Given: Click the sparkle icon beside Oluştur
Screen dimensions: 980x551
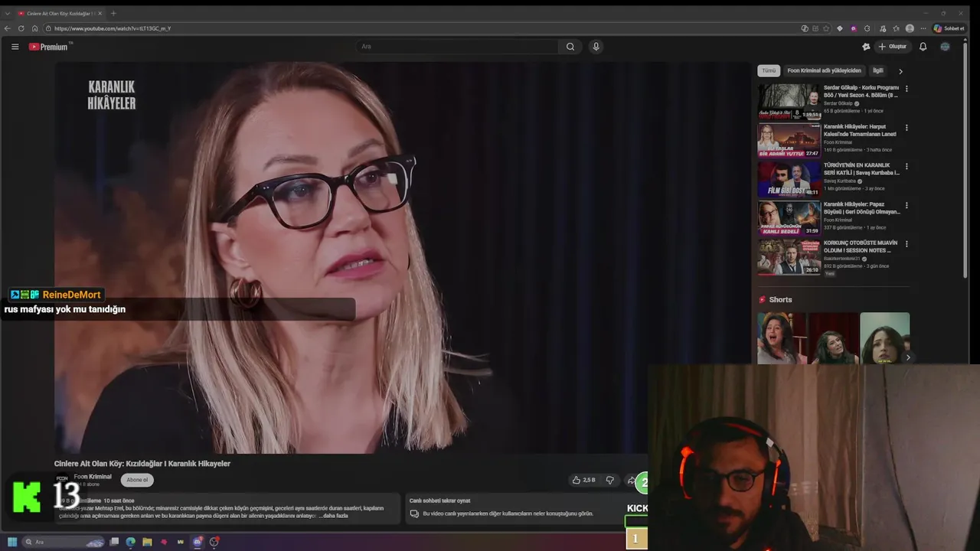Looking at the screenshot, I should click(866, 47).
